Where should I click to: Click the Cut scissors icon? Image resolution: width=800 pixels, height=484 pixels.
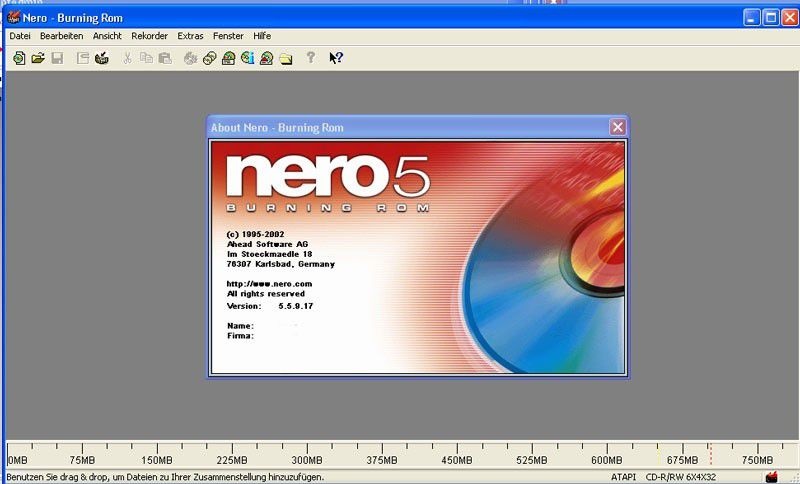127,58
